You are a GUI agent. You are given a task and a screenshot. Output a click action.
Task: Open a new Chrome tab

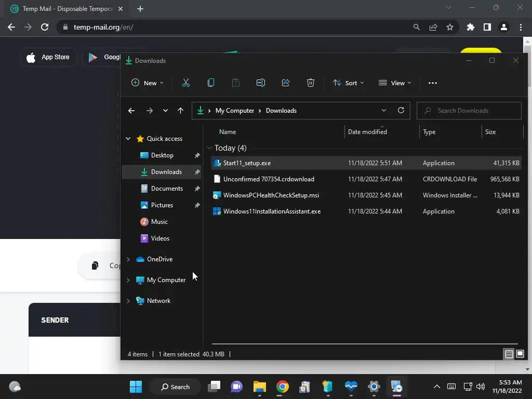tap(140, 9)
